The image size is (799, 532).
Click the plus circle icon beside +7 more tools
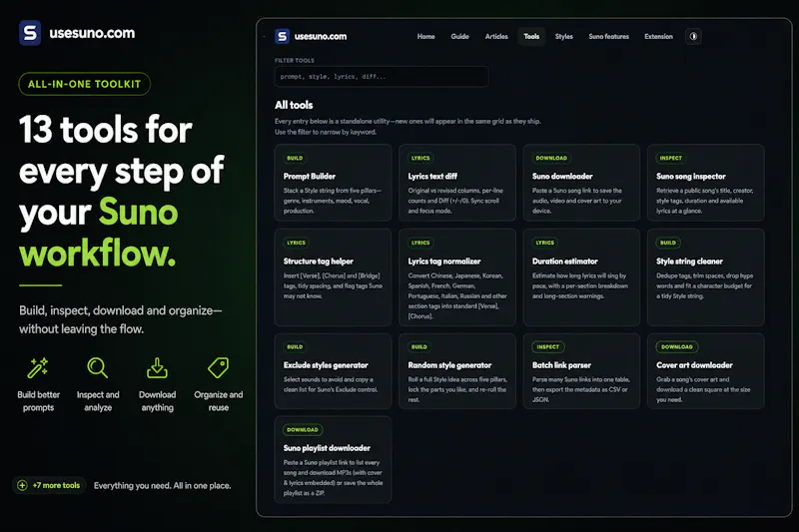click(x=22, y=485)
